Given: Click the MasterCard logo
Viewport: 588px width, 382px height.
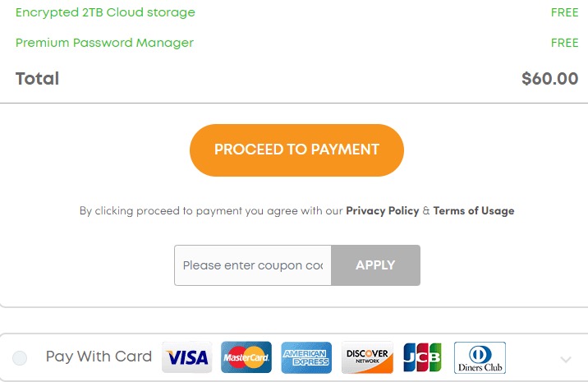Looking at the screenshot, I should [246, 357].
